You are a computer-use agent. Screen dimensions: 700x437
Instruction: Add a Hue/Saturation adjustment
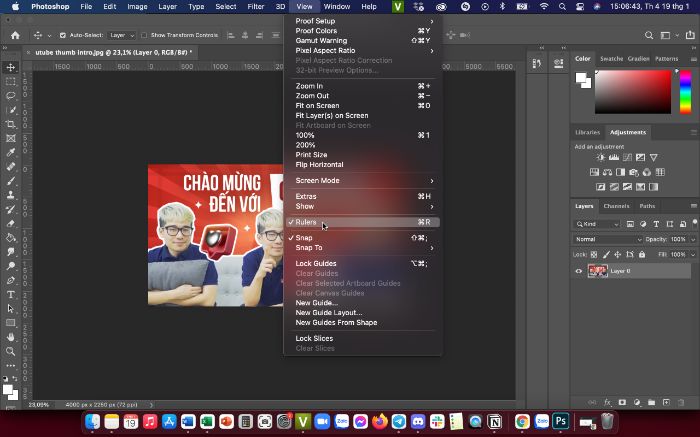click(x=594, y=172)
